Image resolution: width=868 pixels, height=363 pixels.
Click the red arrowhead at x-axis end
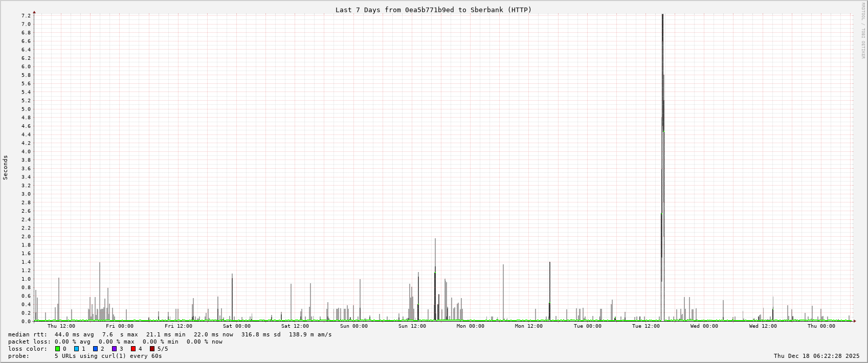pos(854,321)
